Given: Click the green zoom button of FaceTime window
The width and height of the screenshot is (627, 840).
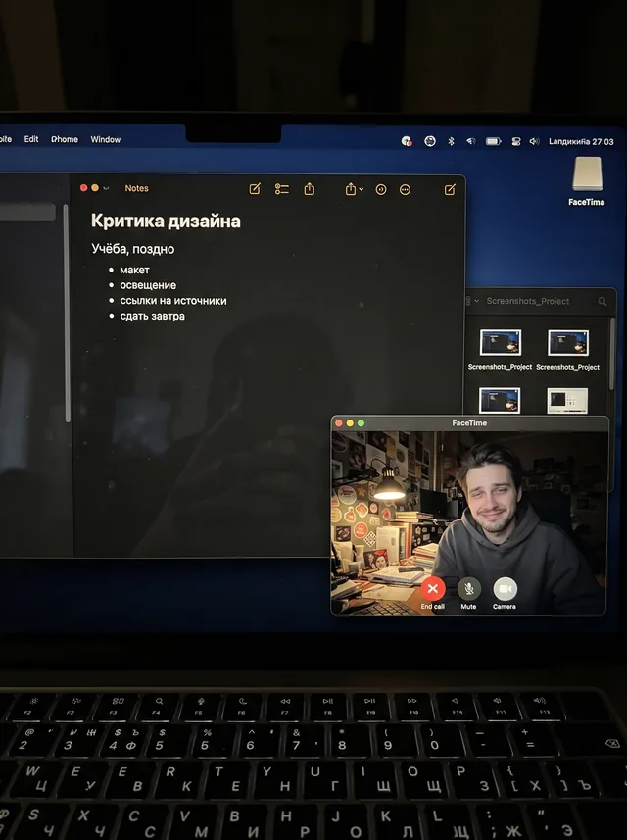Looking at the screenshot, I should click(x=362, y=423).
